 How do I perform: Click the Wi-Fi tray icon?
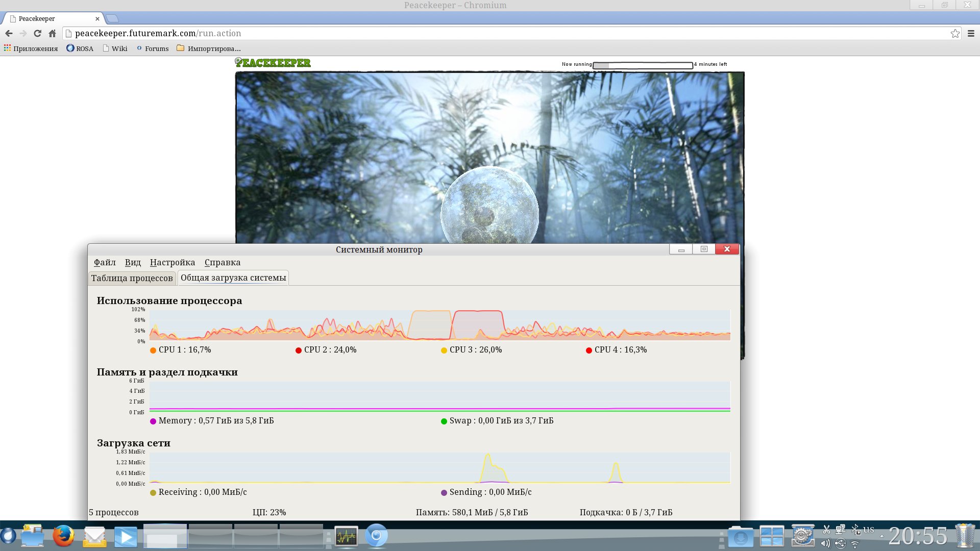click(x=855, y=544)
